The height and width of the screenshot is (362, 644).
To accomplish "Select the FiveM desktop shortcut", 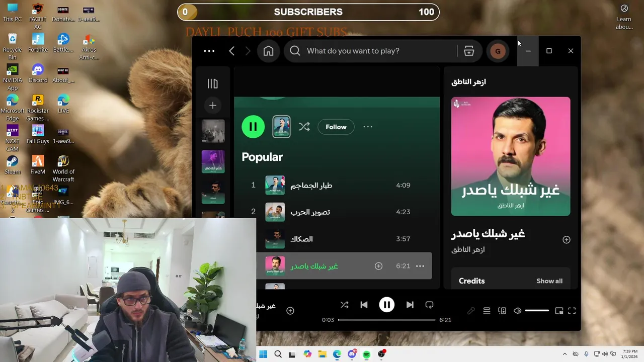I will (38, 164).
